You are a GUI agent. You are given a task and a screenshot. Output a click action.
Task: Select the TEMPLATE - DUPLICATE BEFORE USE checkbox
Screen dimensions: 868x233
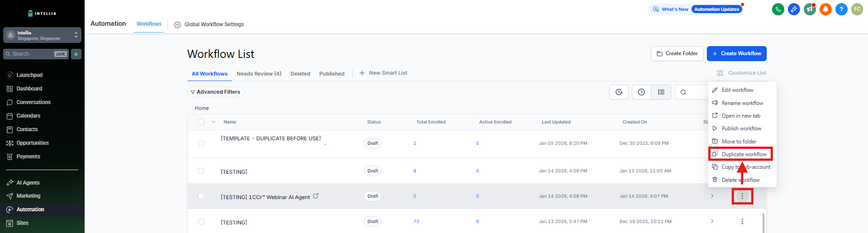(201, 143)
